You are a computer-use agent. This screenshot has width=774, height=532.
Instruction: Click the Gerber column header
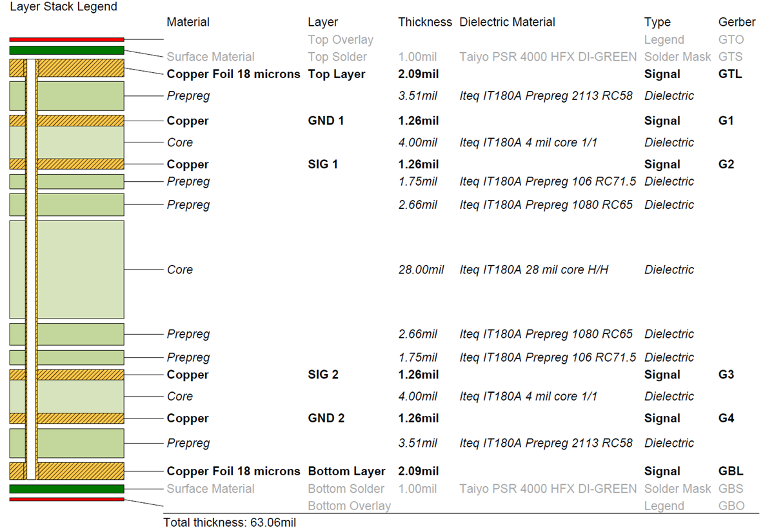(737, 22)
